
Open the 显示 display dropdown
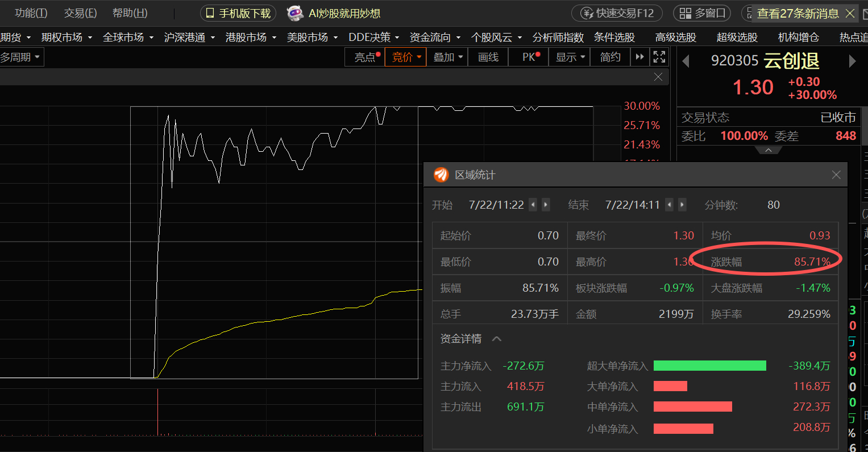[570, 57]
